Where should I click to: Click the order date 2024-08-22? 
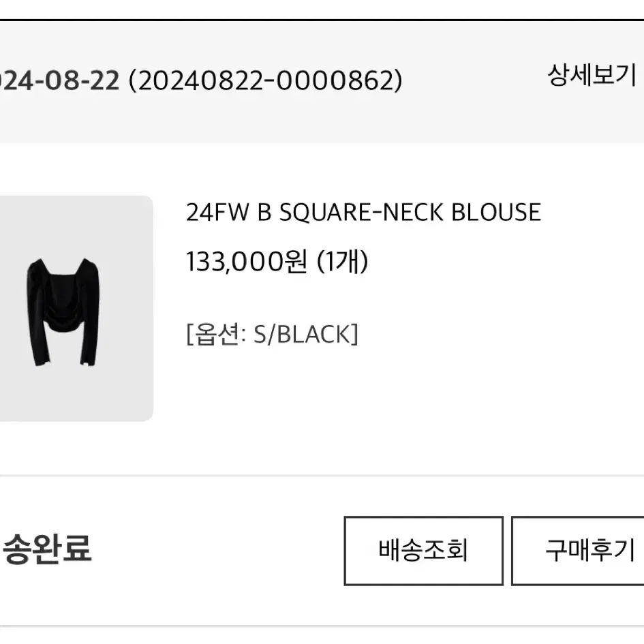coord(59,80)
